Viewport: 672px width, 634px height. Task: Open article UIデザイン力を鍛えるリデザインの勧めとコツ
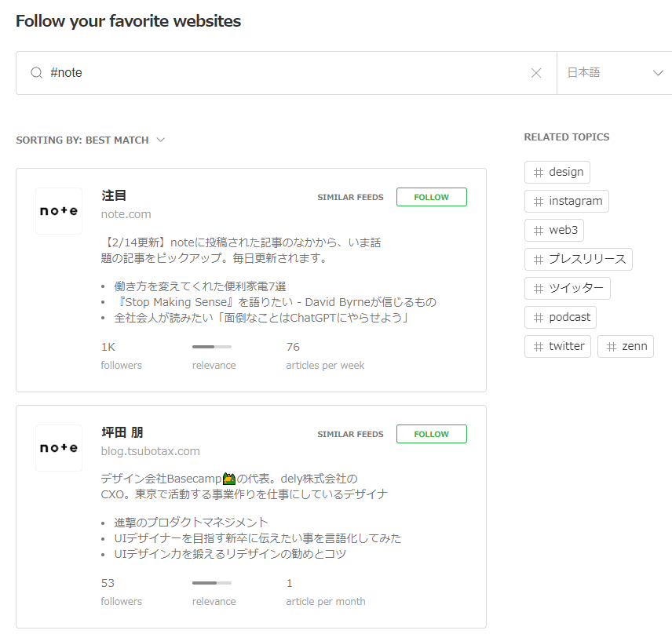click(x=230, y=554)
